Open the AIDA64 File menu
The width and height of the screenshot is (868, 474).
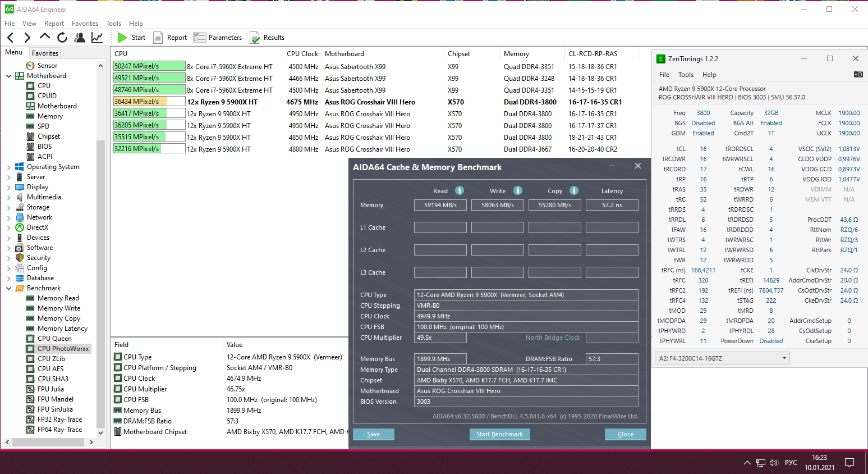(10, 24)
